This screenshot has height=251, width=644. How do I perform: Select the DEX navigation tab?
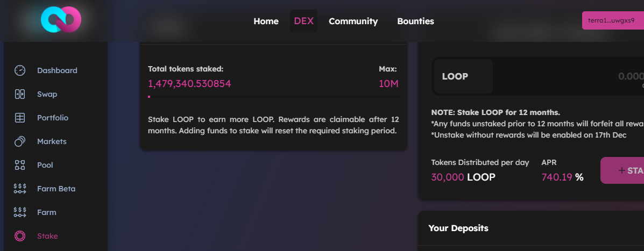click(303, 21)
